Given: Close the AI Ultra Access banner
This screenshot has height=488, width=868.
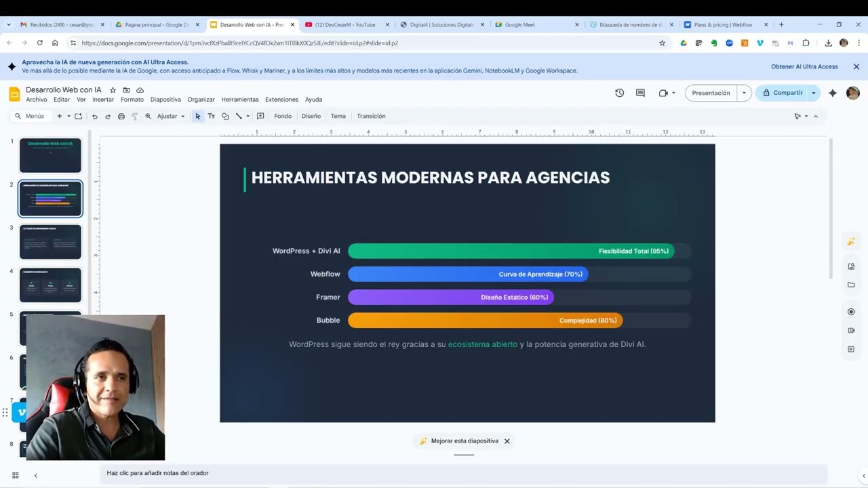Looking at the screenshot, I should pyautogui.click(x=856, y=66).
